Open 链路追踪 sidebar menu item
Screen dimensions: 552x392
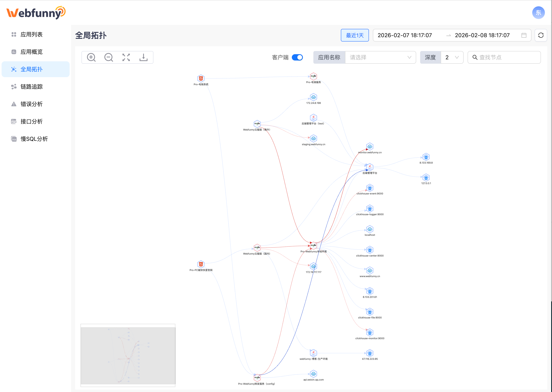tap(31, 87)
